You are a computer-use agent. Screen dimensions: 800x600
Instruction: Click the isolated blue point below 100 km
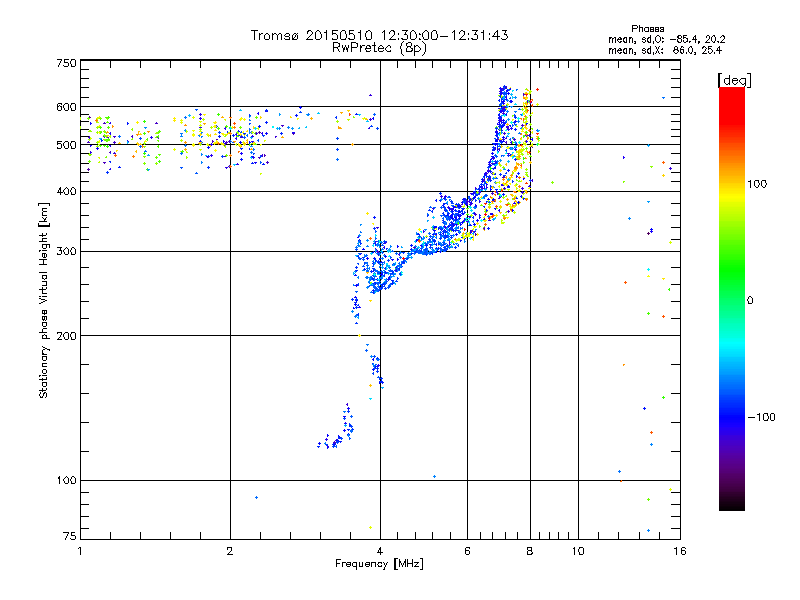click(256, 497)
